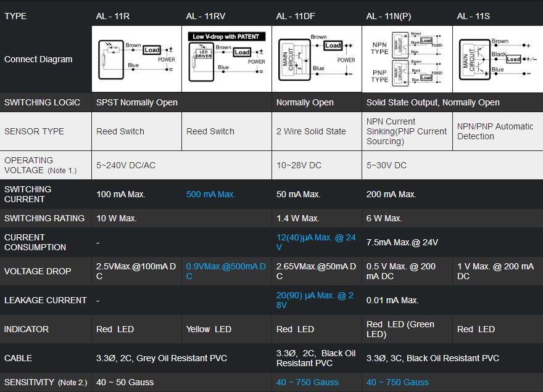This screenshot has height=392, width=543.
Task: Select the 2 Wire Solid State cell
Action: point(311,131)
